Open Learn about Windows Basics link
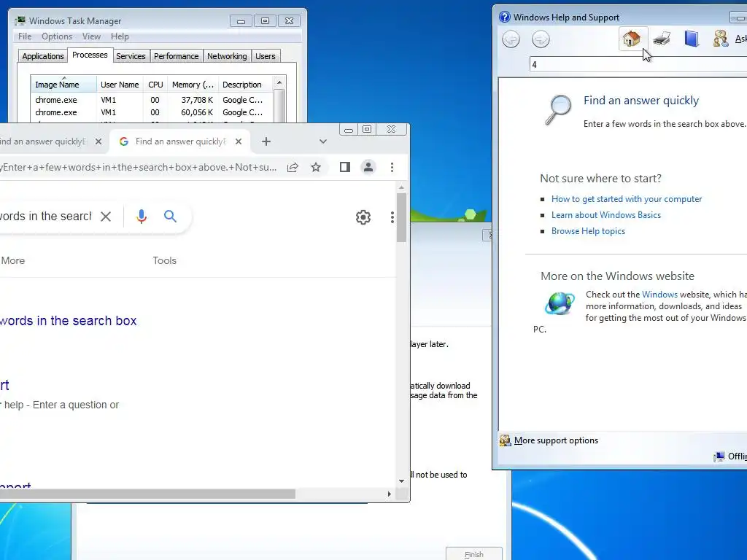 point(606,215)
